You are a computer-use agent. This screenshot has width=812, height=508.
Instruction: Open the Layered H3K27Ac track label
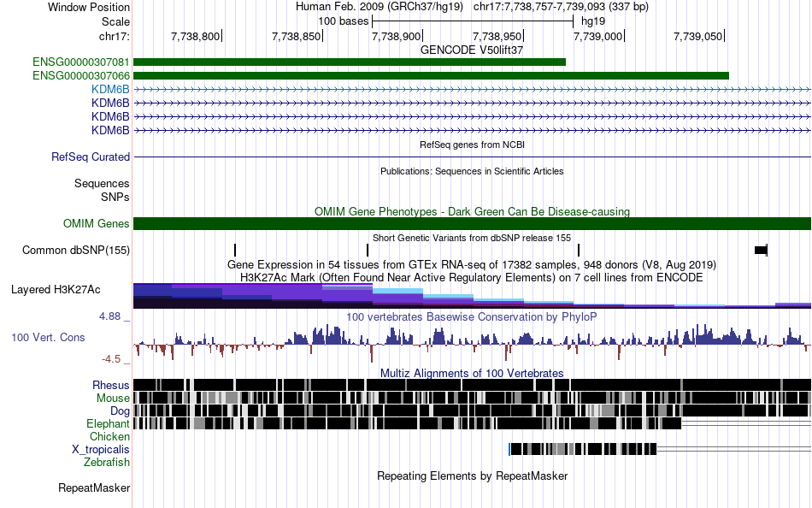coord(56,290)
